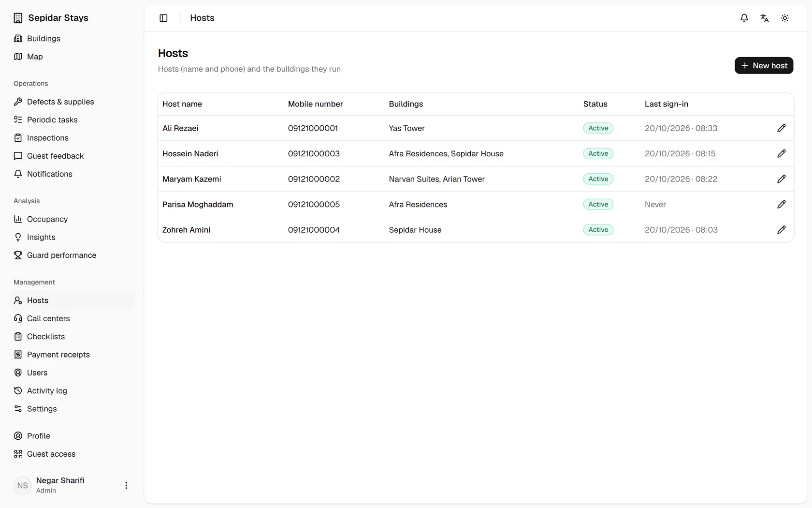Click 'Narvan Suites, Arian Tower' cell
Image resolution: width=812 pixels, height=508 pixels.
point(437,179)
